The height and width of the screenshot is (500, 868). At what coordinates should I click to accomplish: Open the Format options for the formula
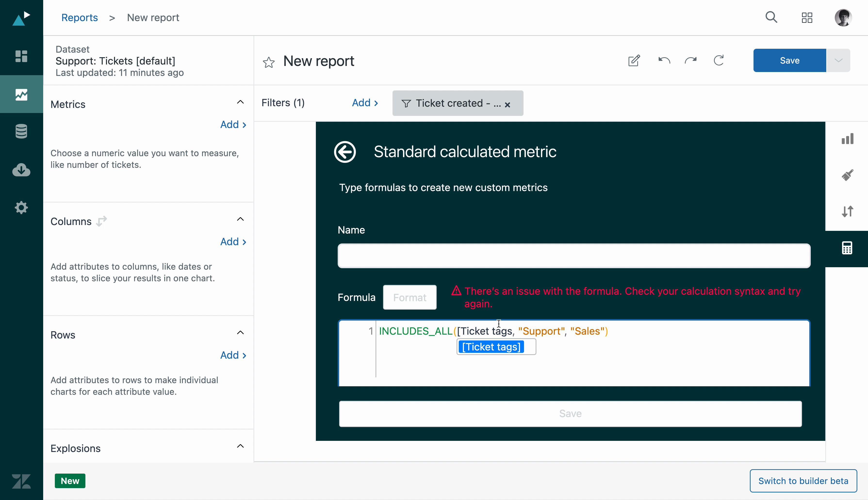[x=409, y=297]
